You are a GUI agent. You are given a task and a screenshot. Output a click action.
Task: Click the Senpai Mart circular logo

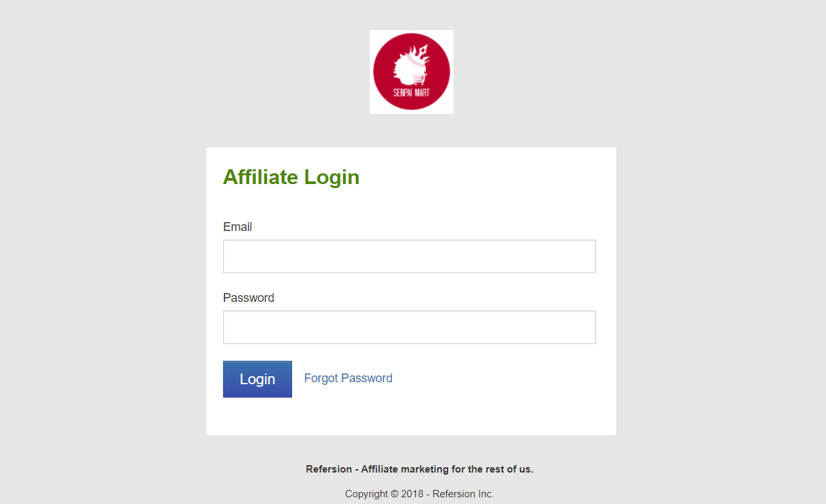click(x=411, y=72)
